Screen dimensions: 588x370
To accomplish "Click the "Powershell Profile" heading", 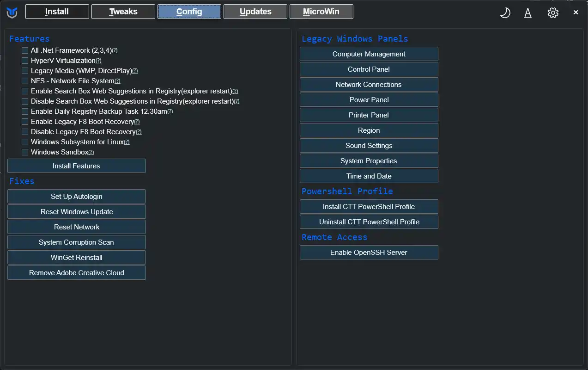I will point(347,191).
